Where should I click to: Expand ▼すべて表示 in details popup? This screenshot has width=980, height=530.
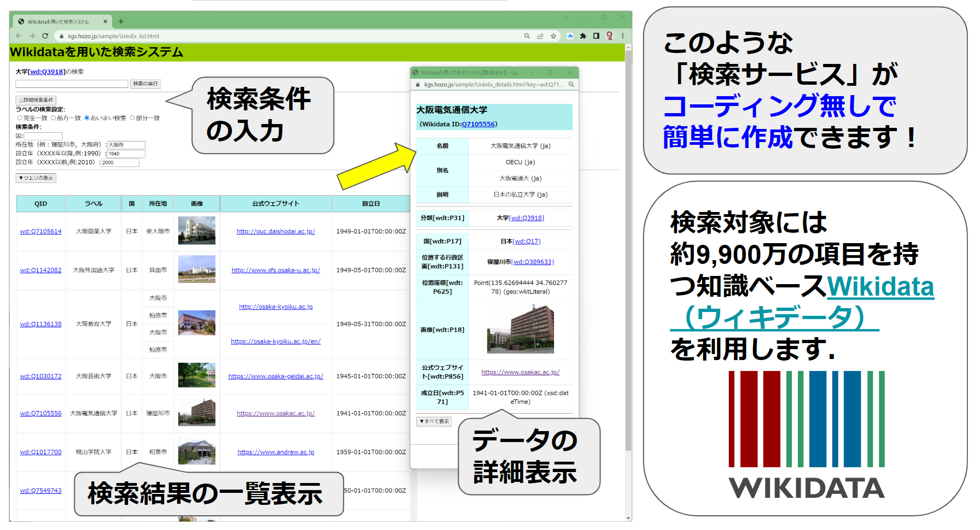[x=434, y=421]
